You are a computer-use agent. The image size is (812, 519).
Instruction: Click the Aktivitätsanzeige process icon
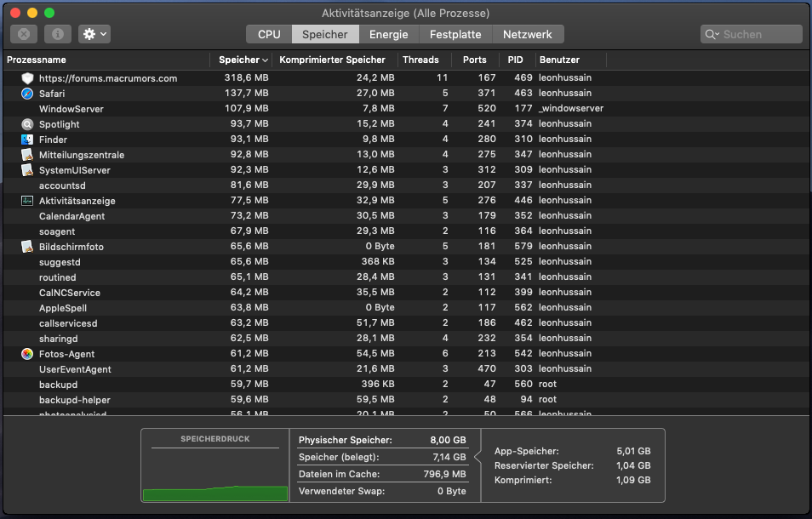click(27, 201)
